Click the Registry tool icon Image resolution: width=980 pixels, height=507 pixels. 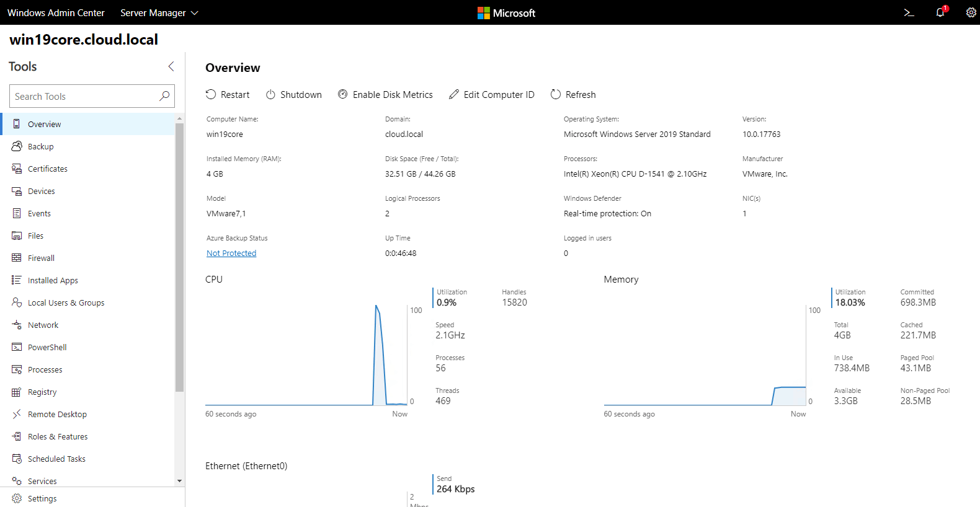tap(17, 392)
